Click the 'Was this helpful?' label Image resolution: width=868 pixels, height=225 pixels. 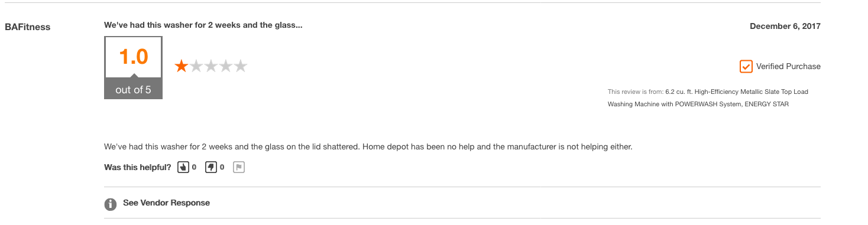tap(138, 167)
